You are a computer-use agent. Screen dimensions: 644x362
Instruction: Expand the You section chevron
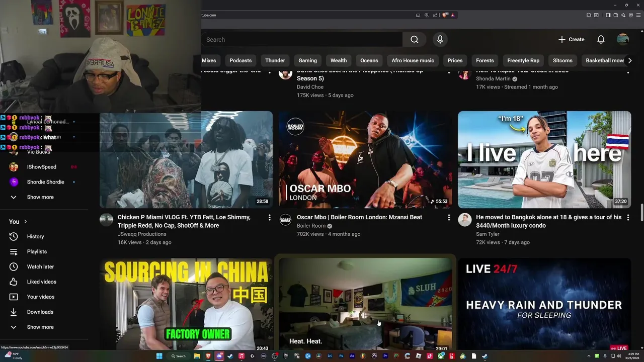click(25, 222)
